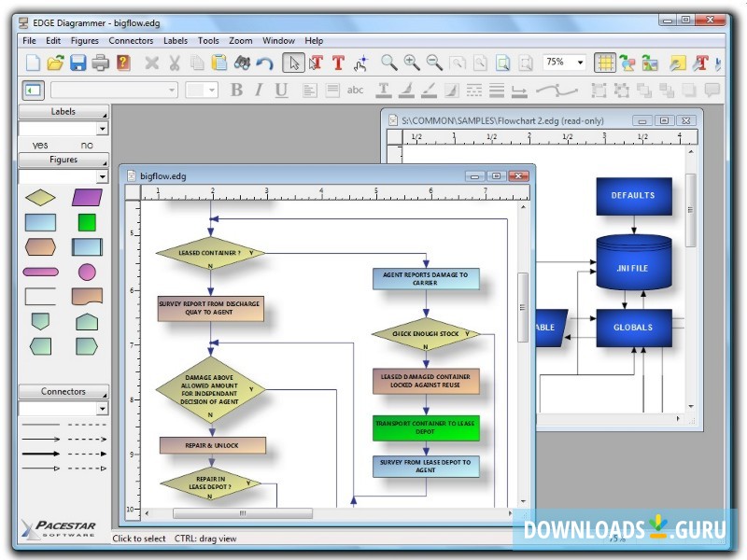The height and width of the screenshot is (560, 747).
Task: Toggle the snap grid button
Action: [x=605, y=63]
